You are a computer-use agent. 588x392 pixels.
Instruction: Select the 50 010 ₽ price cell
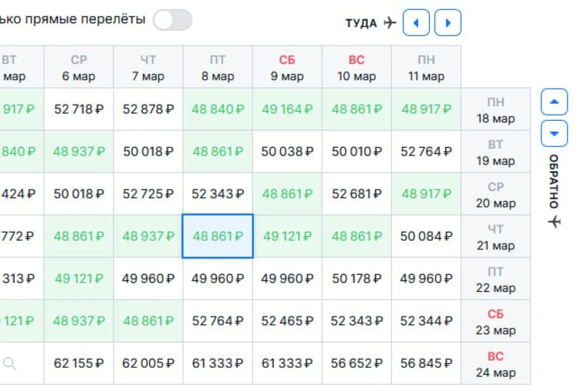[x=356, y=151]
